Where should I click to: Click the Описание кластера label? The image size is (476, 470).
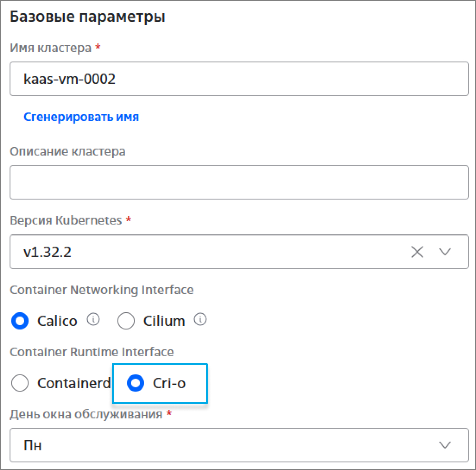click(x=68, y=151)
